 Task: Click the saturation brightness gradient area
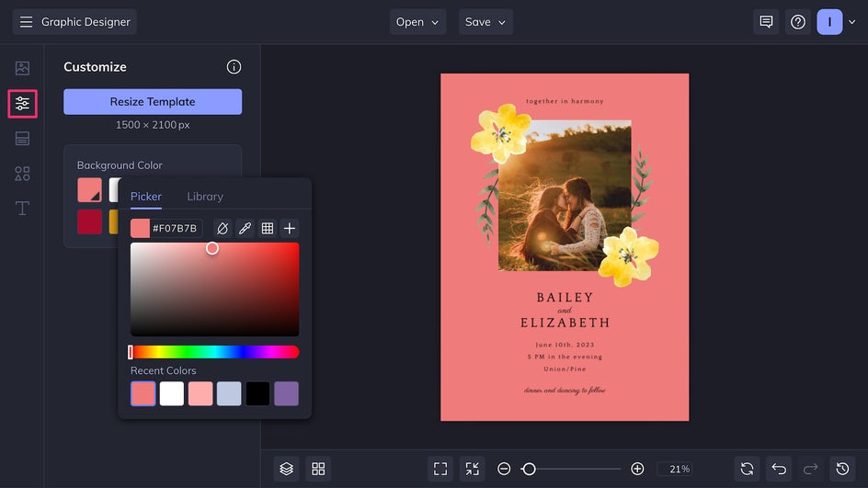(x=215, y=289)
